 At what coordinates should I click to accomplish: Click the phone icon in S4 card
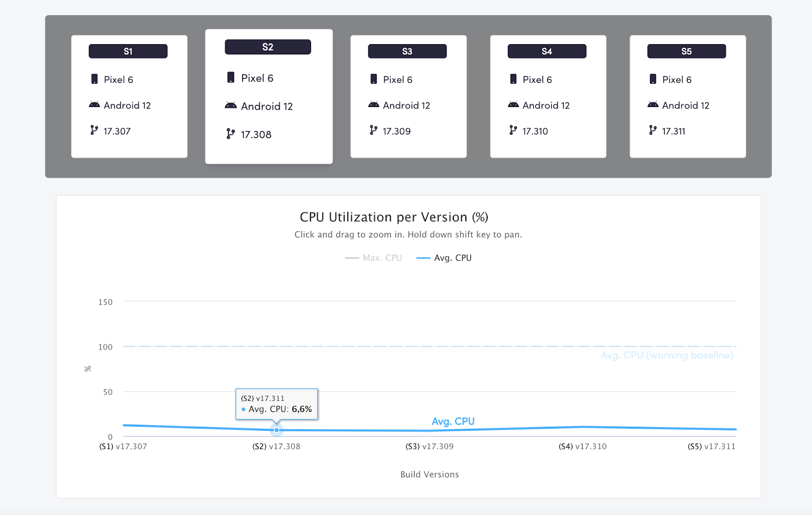point(513,79)
